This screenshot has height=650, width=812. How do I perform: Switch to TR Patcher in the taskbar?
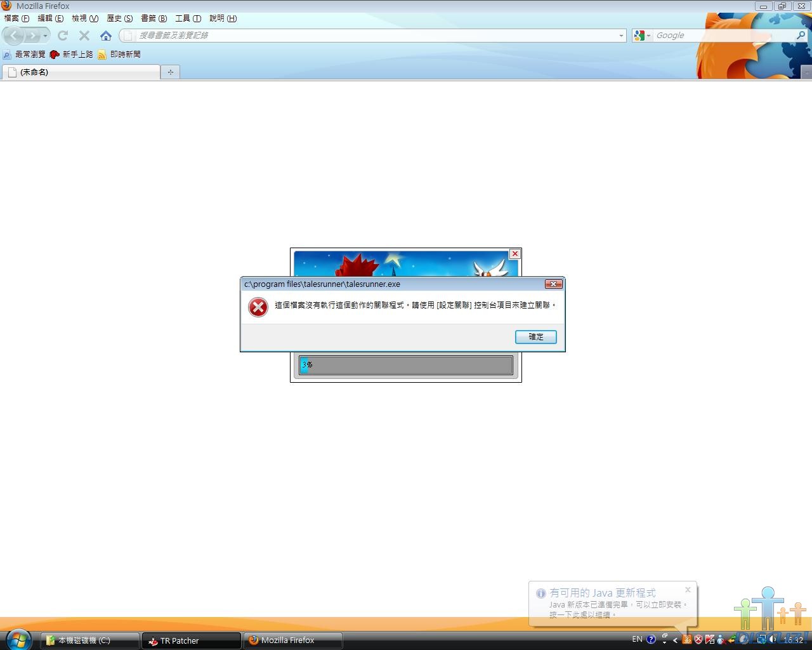point(192,640)
